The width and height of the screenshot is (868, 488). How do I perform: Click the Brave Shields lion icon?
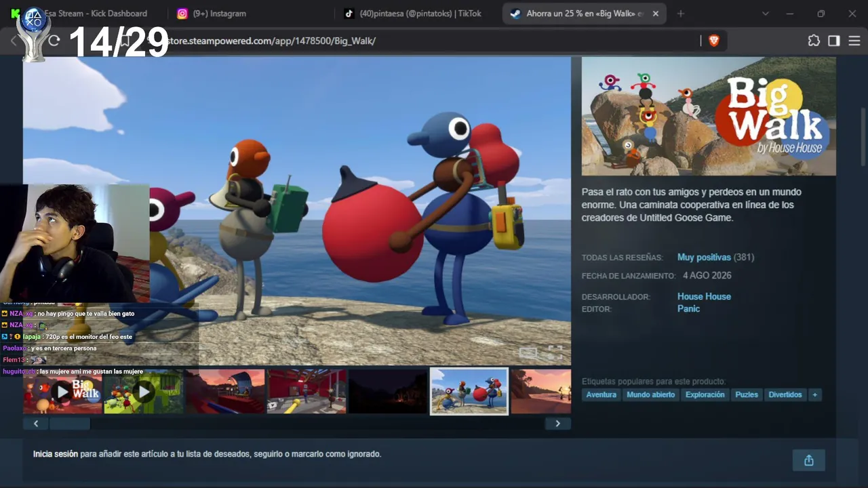(x=713, y=41)
